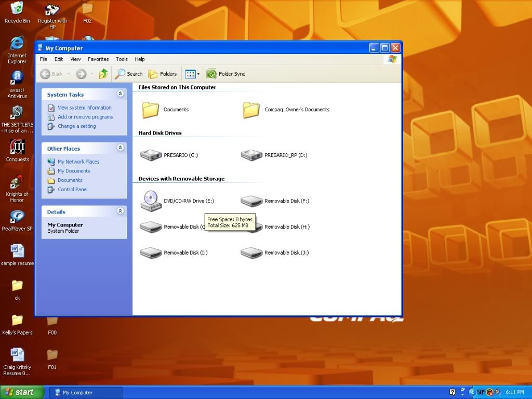The image size is (532, 399).
Task: Select the F01 desktop folder
Action: coord(52,359)
